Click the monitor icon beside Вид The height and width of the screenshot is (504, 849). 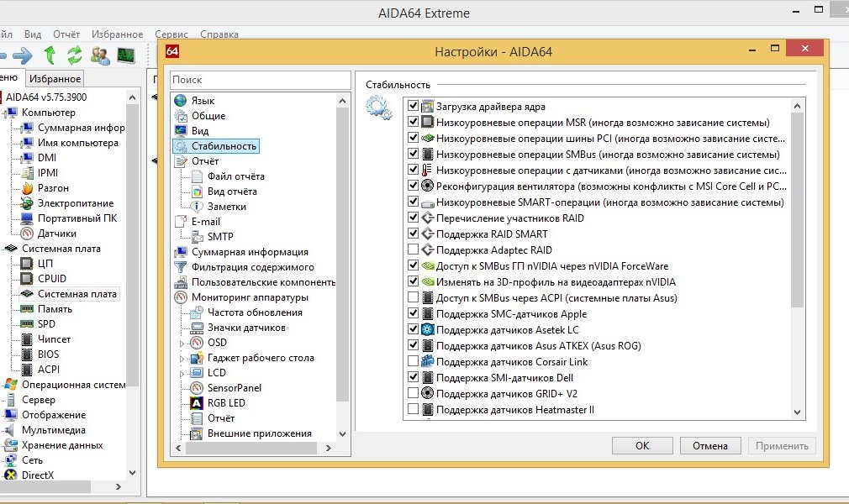click(x=180, y=131)
